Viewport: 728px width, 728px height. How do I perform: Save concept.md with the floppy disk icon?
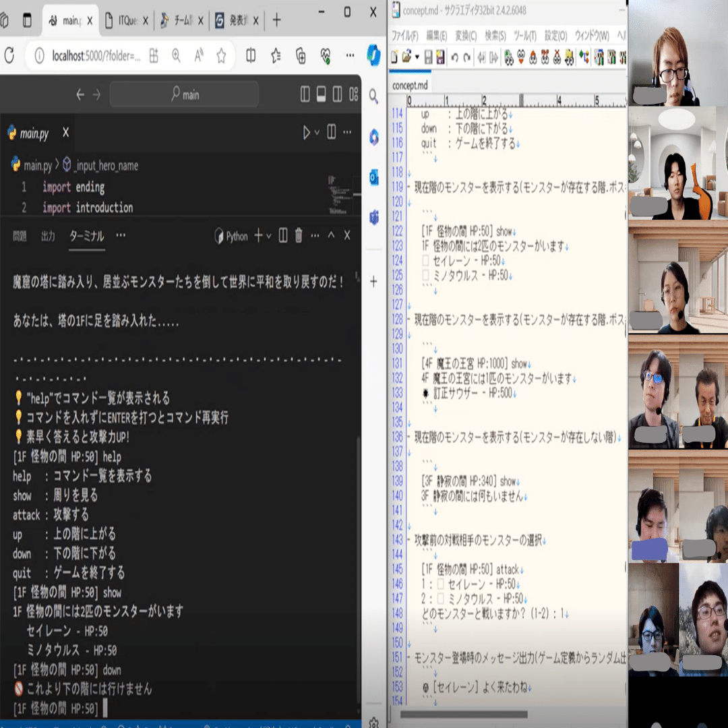(429, 57)
